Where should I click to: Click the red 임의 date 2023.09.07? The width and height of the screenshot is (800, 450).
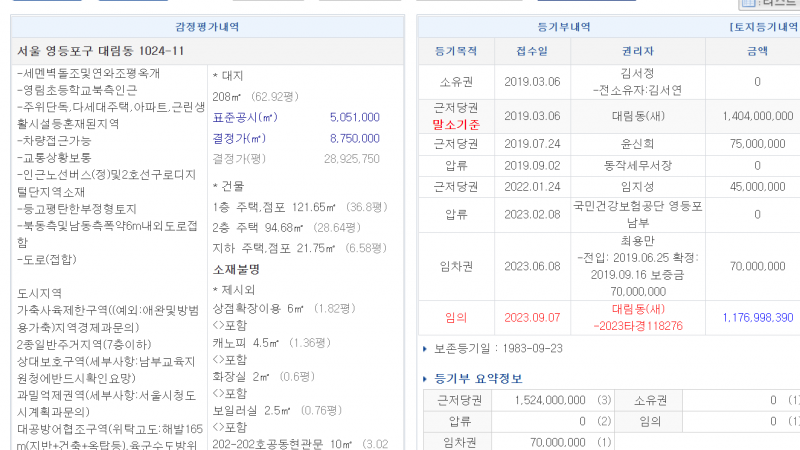[532, 317]
